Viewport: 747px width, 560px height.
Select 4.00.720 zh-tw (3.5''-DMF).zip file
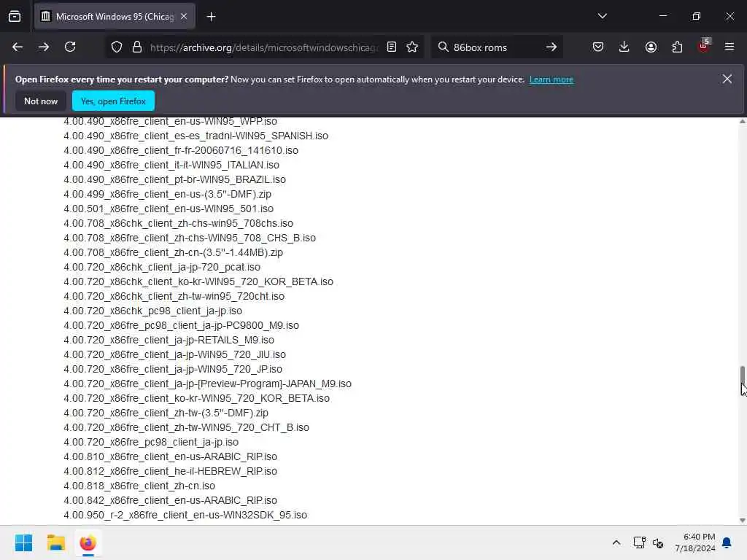(x=166, y=413)
